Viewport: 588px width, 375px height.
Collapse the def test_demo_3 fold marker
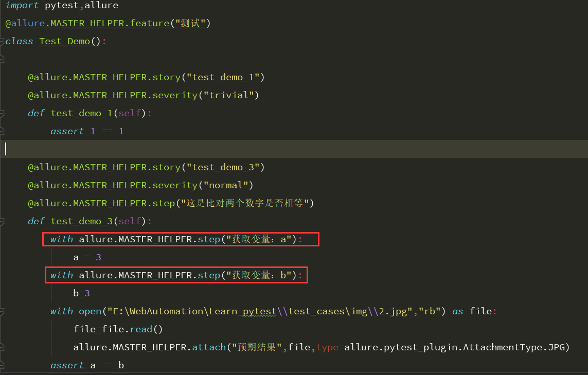pos(2,221)
